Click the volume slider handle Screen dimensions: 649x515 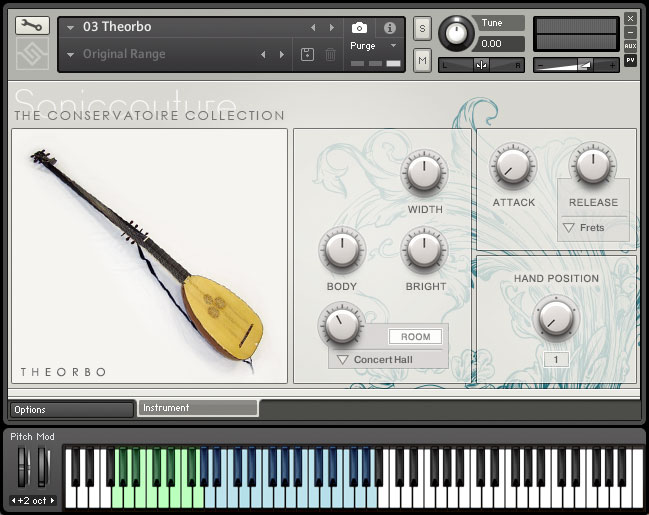pos(584,65)
